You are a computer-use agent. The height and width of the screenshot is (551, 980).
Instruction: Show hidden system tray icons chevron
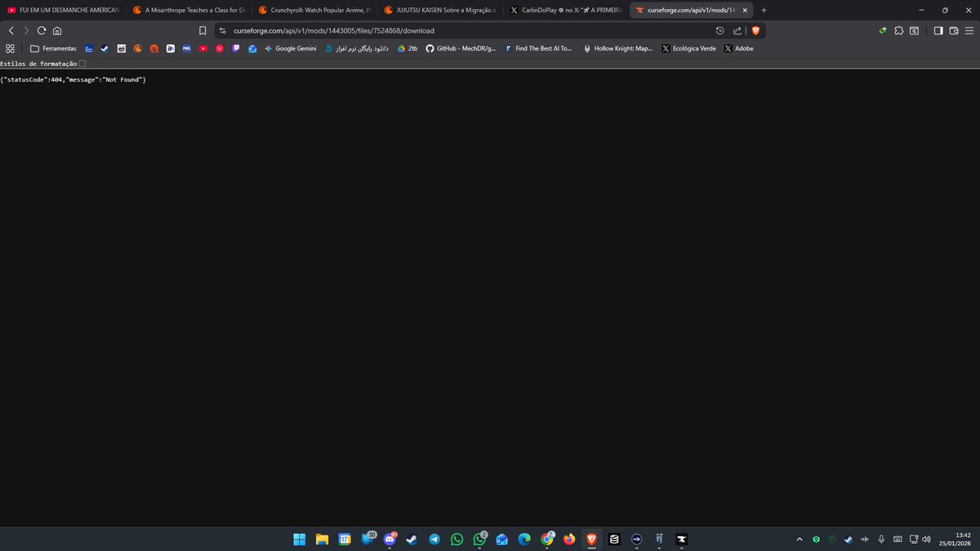(800, 539)
